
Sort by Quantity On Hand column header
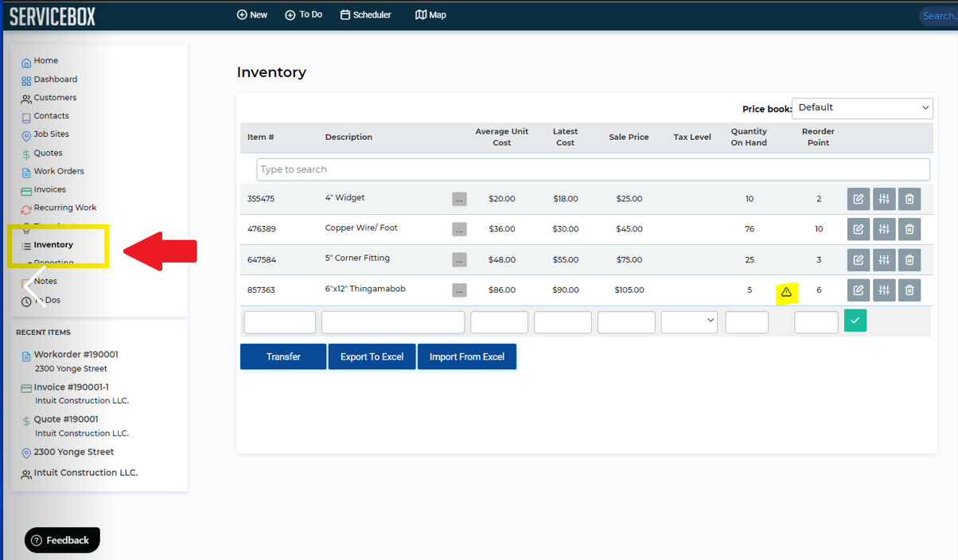click(x=749, y=138)
